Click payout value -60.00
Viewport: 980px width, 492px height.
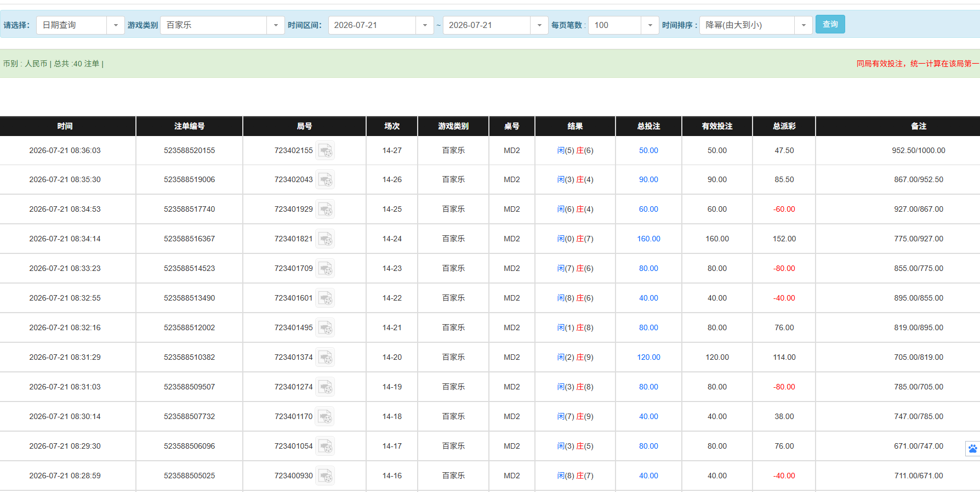(x=784, y=209)
